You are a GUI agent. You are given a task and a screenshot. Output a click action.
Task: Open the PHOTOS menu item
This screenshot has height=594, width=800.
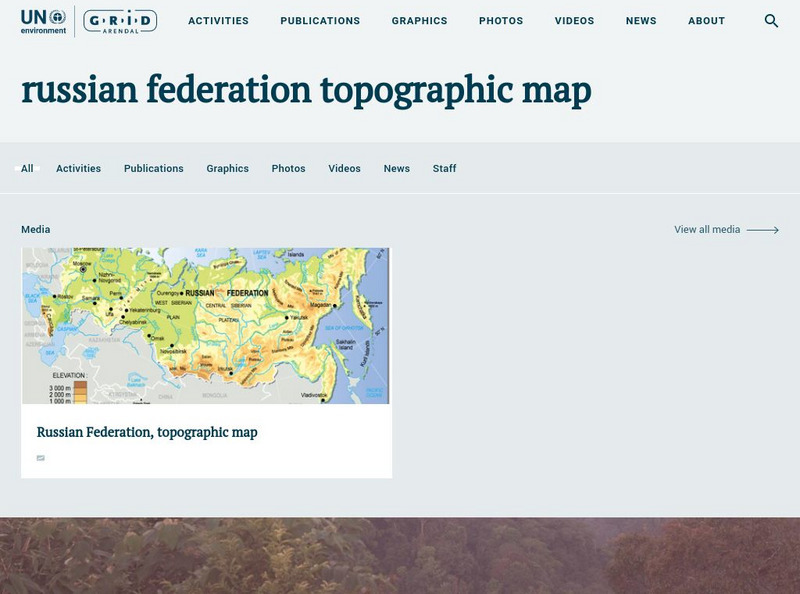(x=500, y=20)
